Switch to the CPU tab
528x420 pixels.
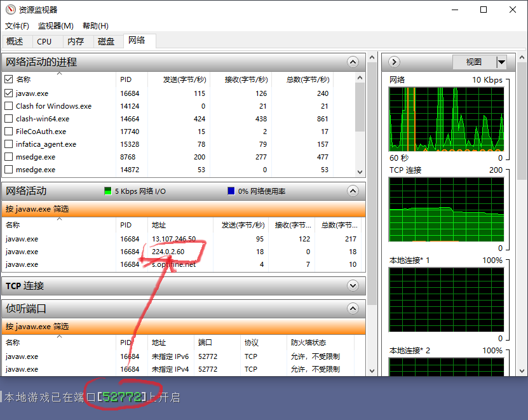click(44, 41)
